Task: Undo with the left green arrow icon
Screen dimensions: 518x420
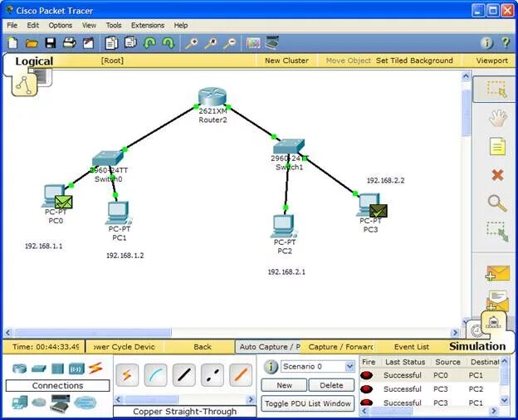Action: click(x=149, y=43)
